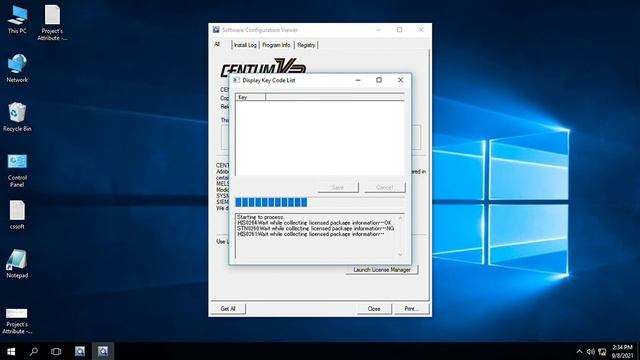The height and width of the screenshot is (360, 640).
Task: Click the HIS0261 log line
Action: [x=310, y=234]
